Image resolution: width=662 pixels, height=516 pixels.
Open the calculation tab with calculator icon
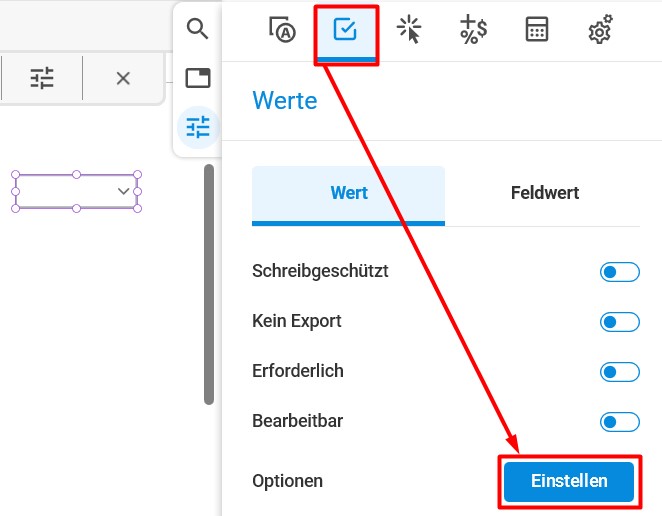click(537, 30)
